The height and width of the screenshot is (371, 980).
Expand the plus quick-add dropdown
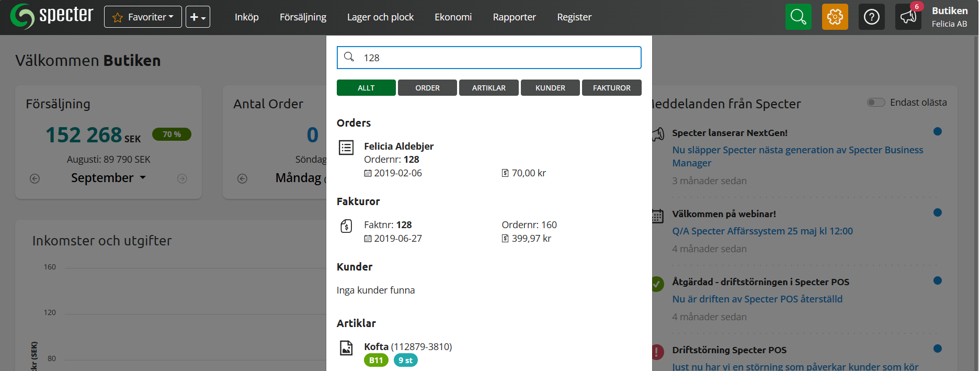198,17
